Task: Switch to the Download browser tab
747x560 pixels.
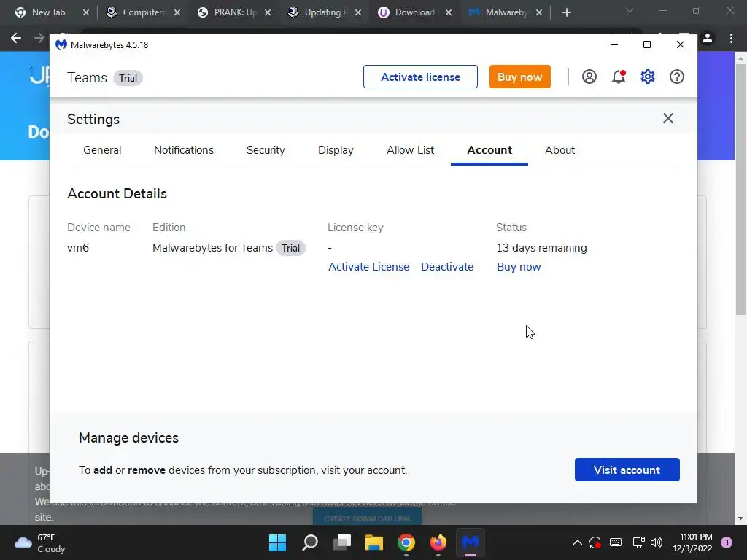Action: pyautogui.click(x=414, y=12)
